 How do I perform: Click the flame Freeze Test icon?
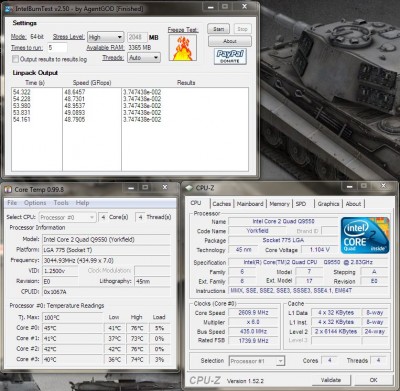point(182,48)
